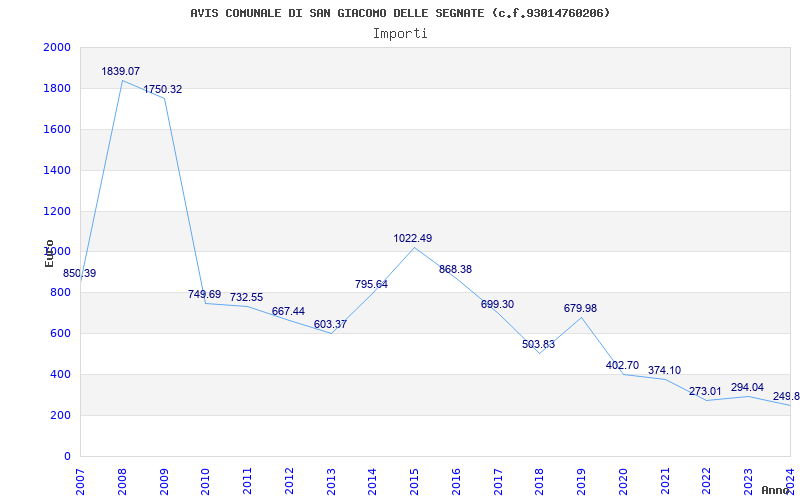
Task: Click the Importi subtitle
Action: coord(400,34)
